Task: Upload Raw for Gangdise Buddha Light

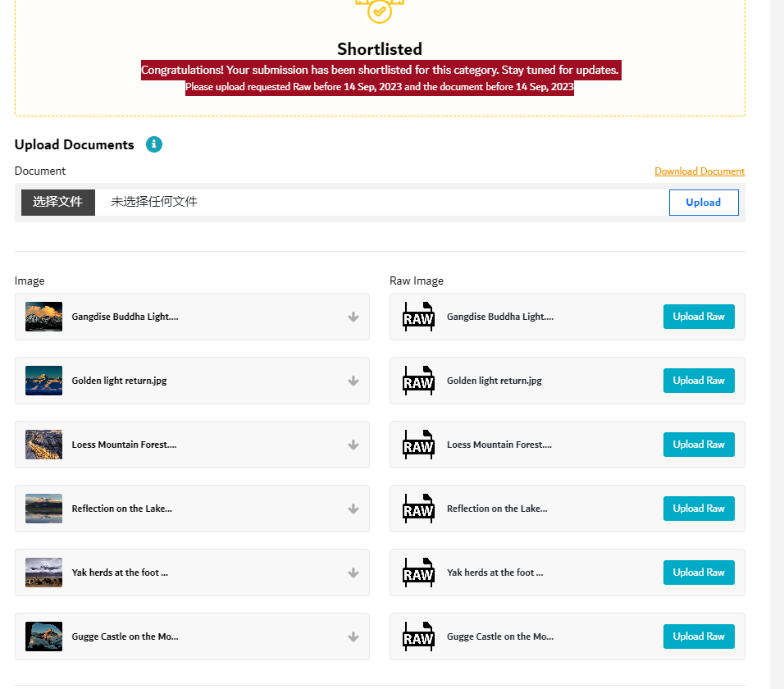Action: 699,317
